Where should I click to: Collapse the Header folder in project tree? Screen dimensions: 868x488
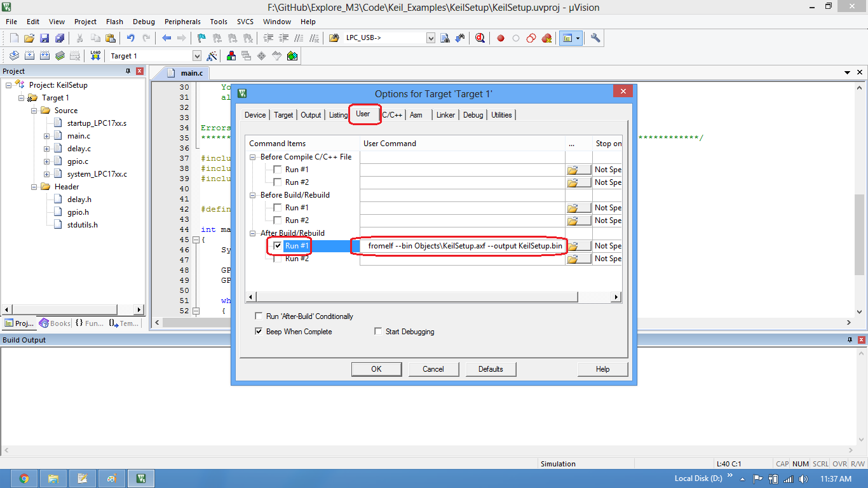(34, 187)
